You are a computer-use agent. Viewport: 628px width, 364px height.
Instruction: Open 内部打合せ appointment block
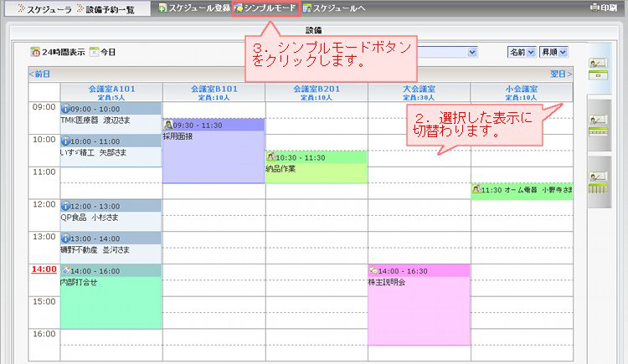pos(111,297)
